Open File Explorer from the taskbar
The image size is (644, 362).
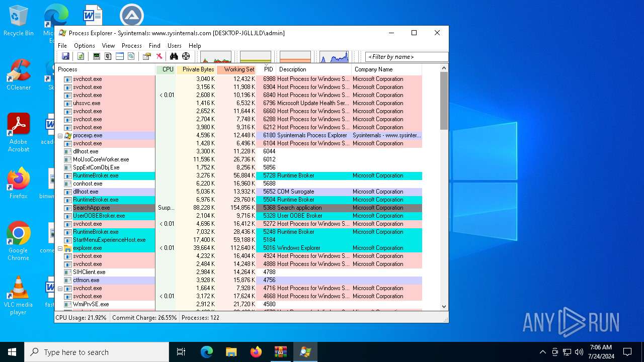231,352
